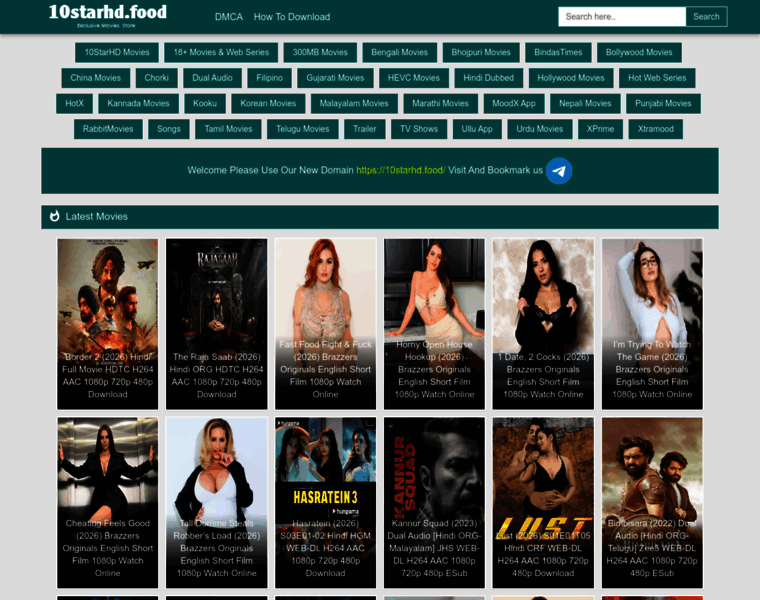Screen dimensions: 760x600
Task: Open the Bengali Movies category
Action: [399, 52]
